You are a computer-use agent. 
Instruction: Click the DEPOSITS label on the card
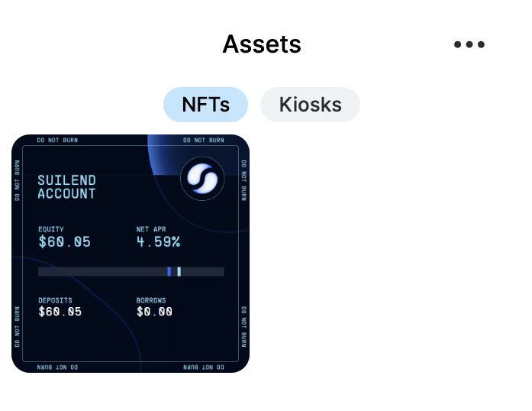coord(55,300)
